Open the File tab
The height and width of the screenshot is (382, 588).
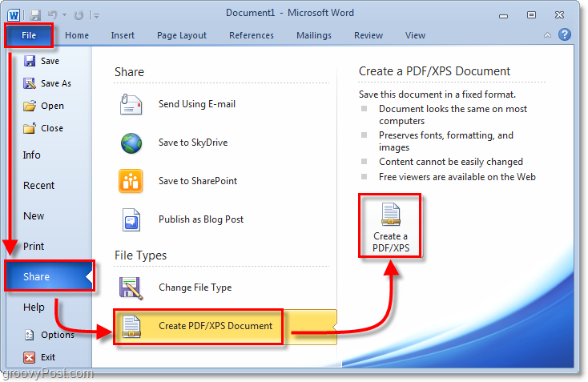29,35
